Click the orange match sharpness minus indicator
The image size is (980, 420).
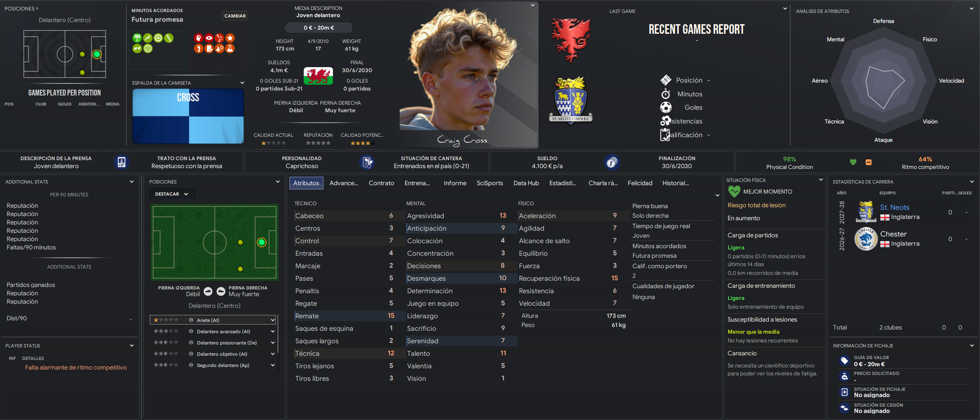[869, 162]
